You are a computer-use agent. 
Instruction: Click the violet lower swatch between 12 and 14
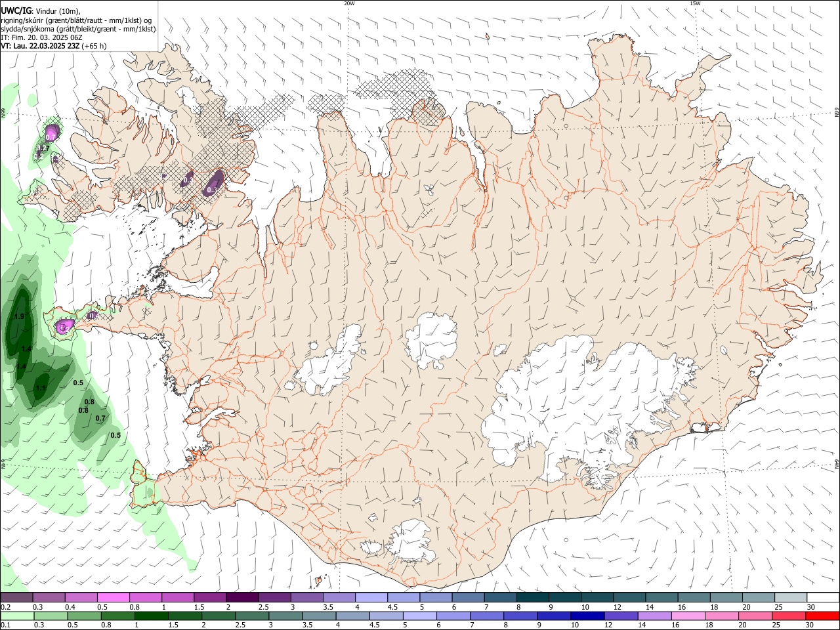(x=622, y=616)
